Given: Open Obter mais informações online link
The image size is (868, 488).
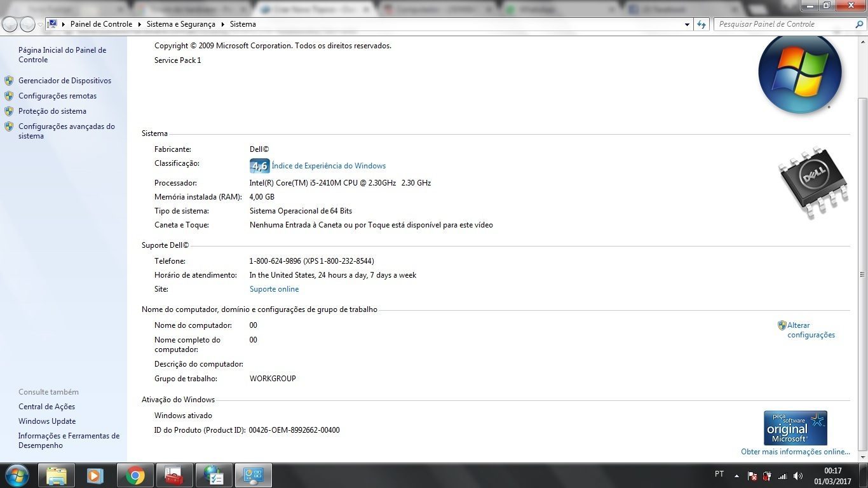Looking at the screenshot, I should [796, 452].
